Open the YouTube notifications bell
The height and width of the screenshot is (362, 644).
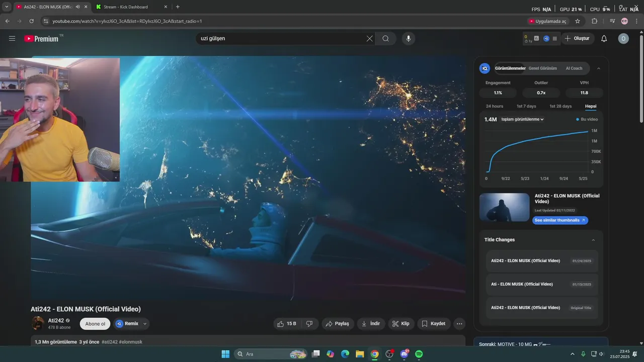604,38
